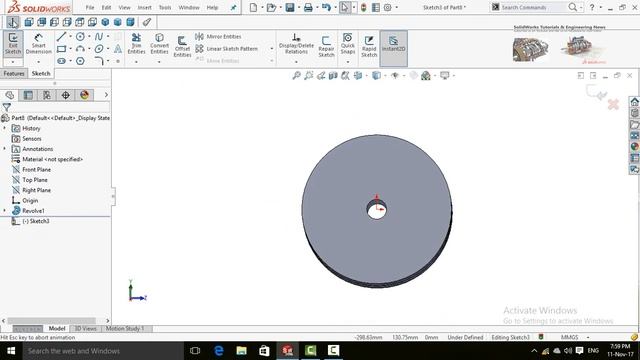Image resolution: width=640 pixels, height=360 pixels.
Task: Open Hide/Show Items dropdown arrow
Action: (x=403, y=76)
